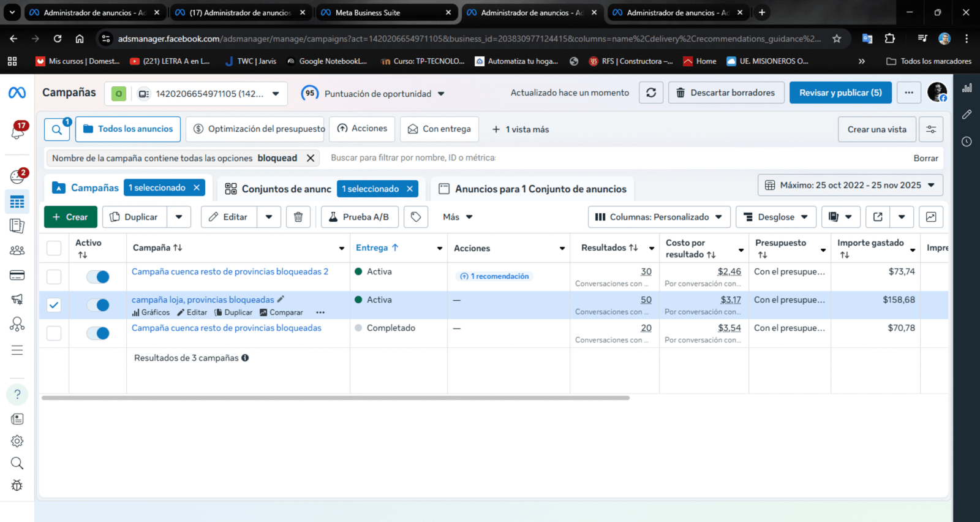Click Revisar y publicar (5) button
The width and height of the screenshot is (980, 522).
click(840, 93)
